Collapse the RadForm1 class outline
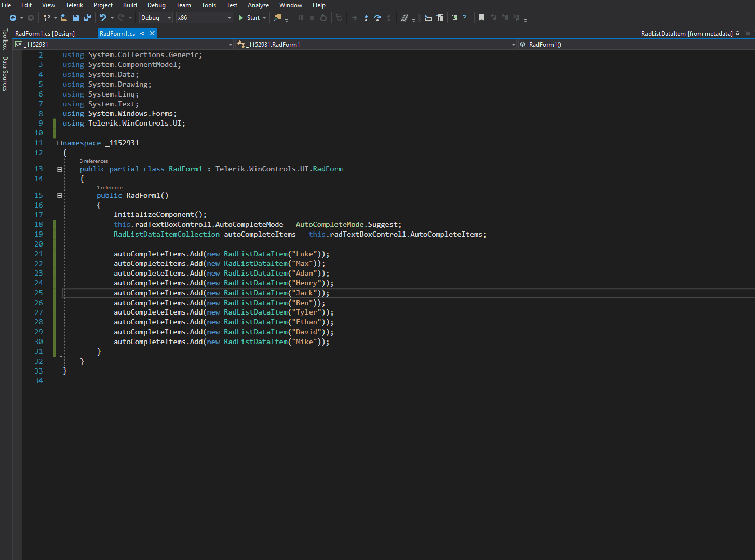Image resolution: width=755 pixels, height=560 pixels. [x=59, y=169]
